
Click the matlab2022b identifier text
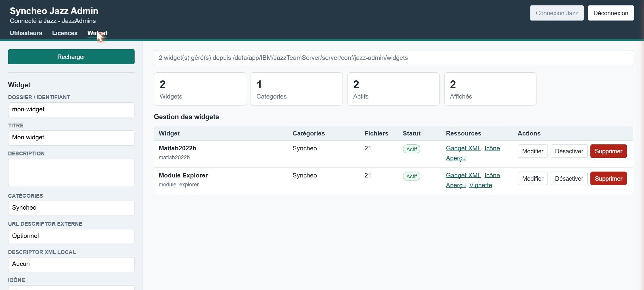174,158
